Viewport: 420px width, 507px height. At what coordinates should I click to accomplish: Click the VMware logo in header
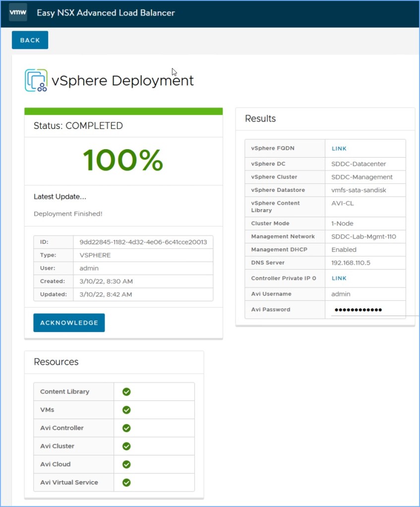tap(18, 12)
